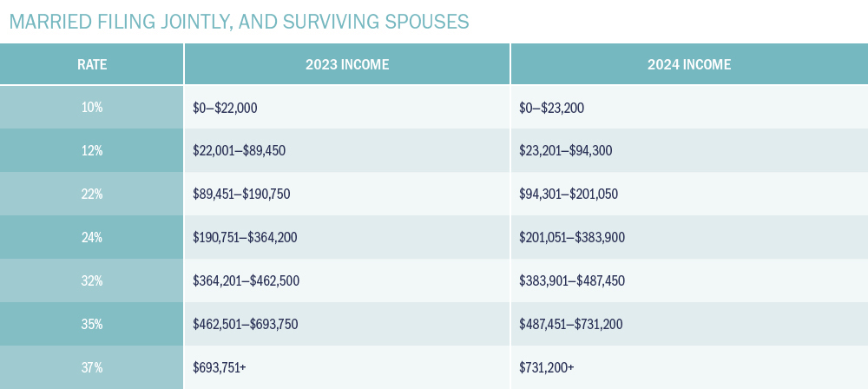Screen dimensions: 868x389
Task: Click the 12% rate cell
Action: [91, 151]
